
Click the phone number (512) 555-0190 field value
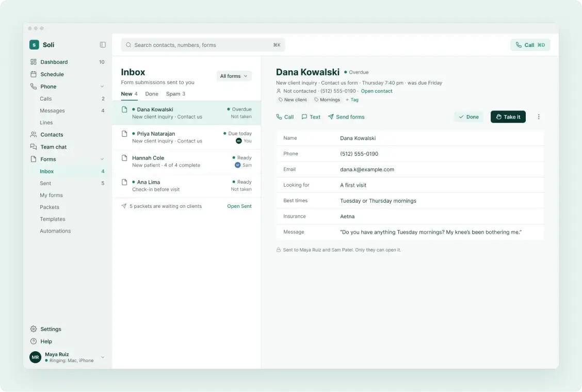(359, 154)
